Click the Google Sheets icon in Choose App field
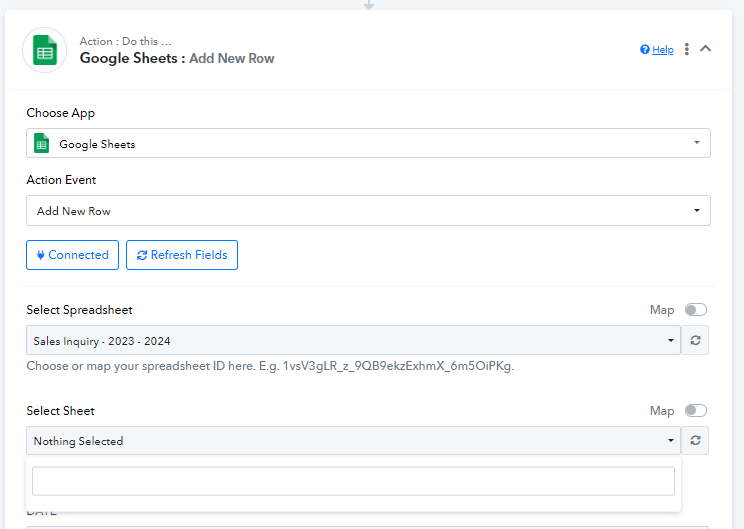The width and height of the screenshot is (744, 529). click(x=42, y=143)
